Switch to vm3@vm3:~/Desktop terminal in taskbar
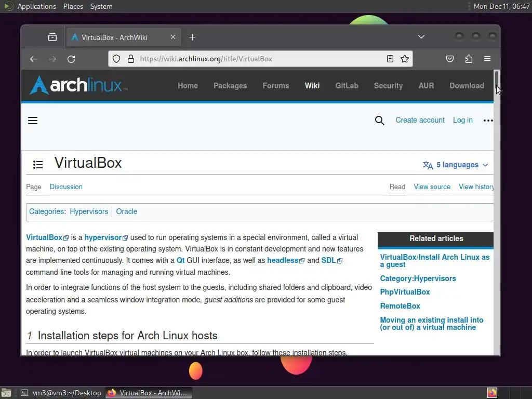Image resolution: width=532 pixels, height=399 pixels. [61, 393]
